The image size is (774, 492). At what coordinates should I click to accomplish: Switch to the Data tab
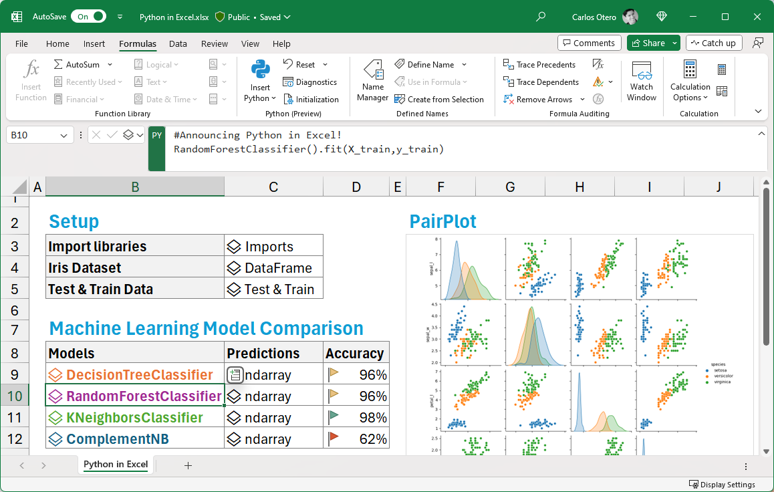(x=178, y=43)
